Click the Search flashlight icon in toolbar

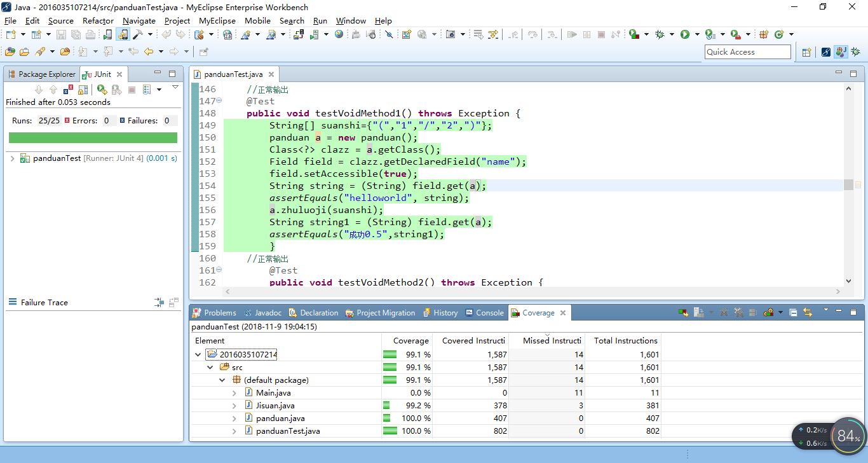[40, 52]
